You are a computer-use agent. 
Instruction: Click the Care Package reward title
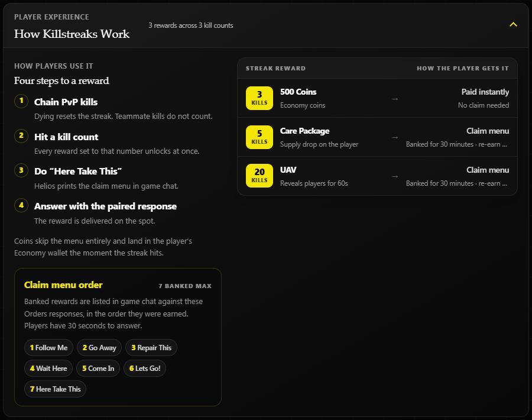[x=304, y=131]
